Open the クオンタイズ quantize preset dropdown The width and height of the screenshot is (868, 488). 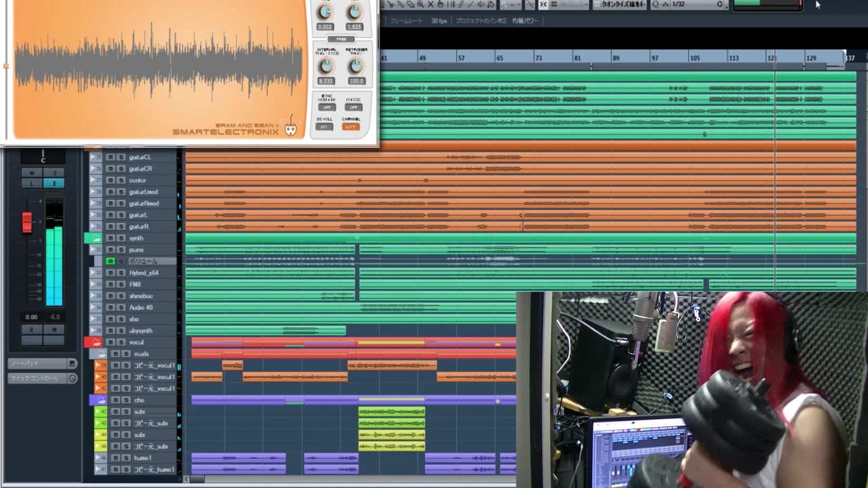coord(619,5)
